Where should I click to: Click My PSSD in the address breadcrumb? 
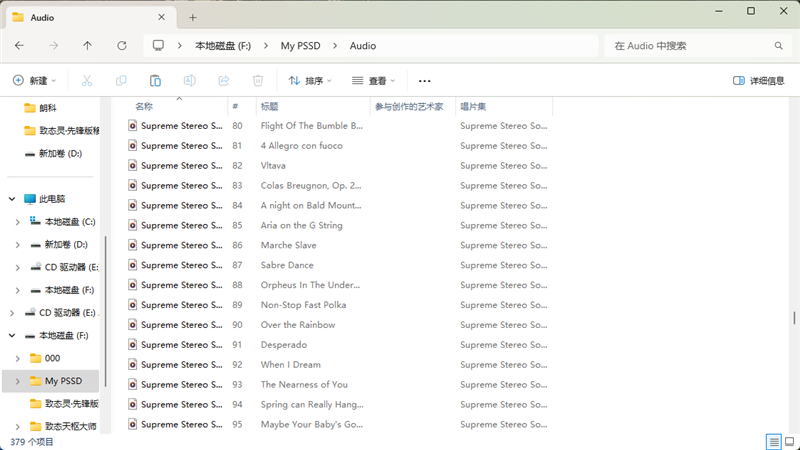(x=300, y=46)
